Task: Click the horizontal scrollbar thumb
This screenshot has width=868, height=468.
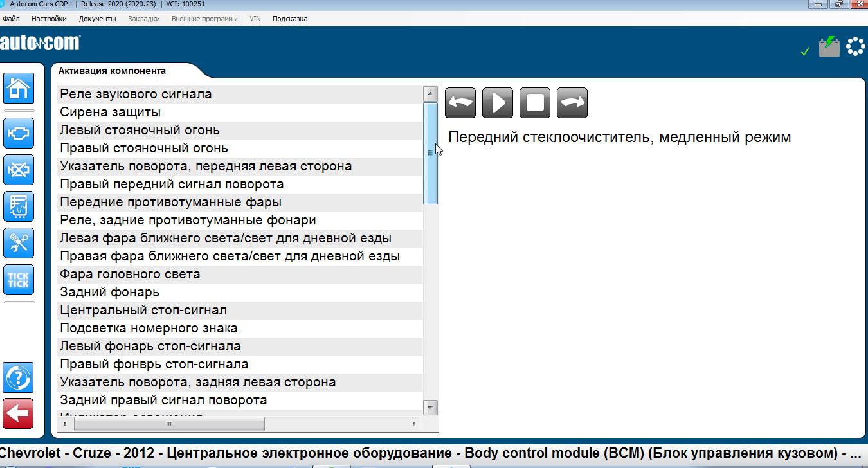Action: (x=169, y=424)
